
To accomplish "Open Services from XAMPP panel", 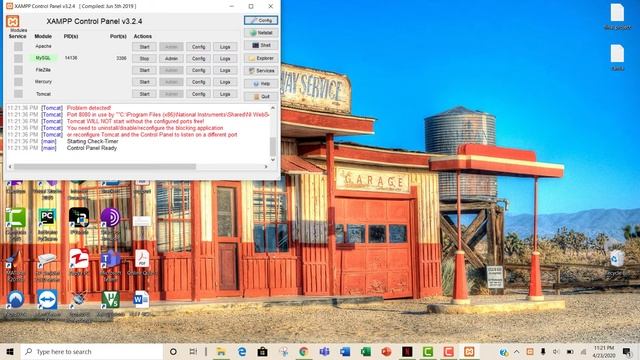I will coord(261,71).
